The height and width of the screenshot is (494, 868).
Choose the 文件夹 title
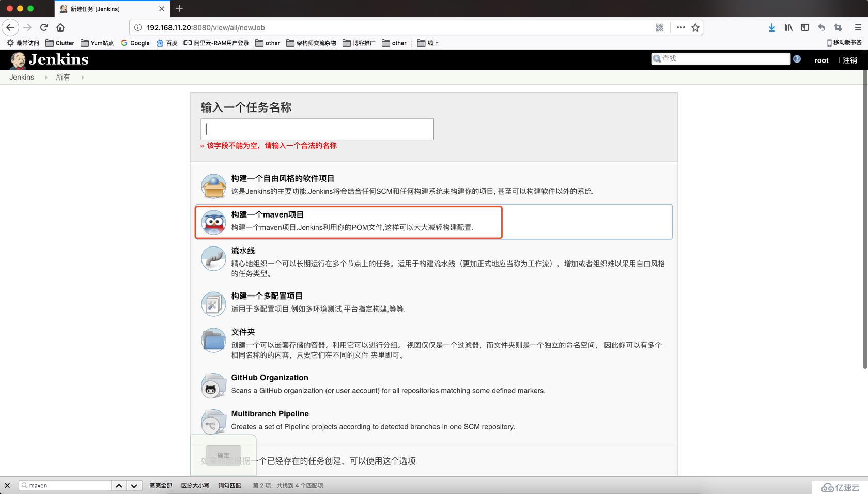tap(243, 332)
